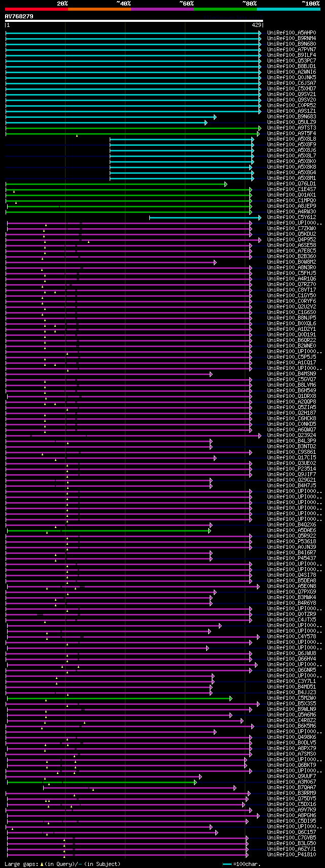Click label UniRef100_A9S1Z1
This screenshot has height=868, width=325.
pos(291,111)
